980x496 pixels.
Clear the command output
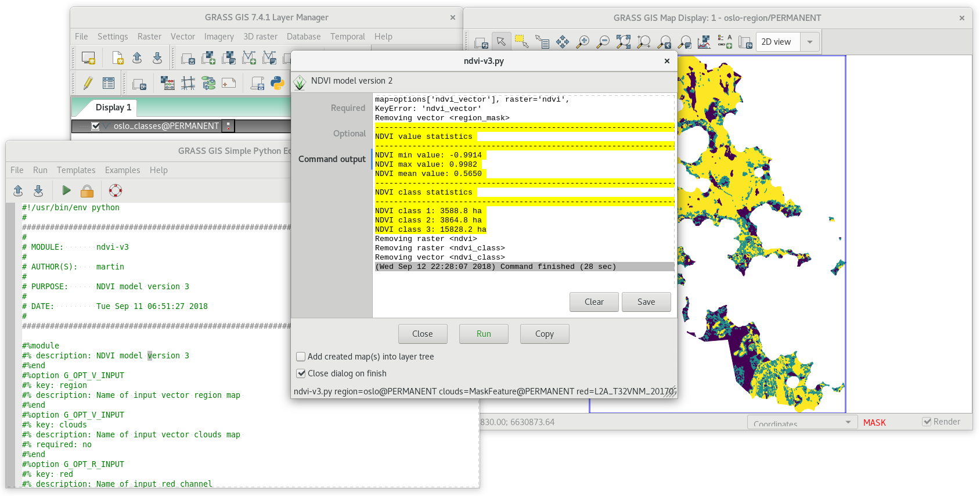click(594, 302)
